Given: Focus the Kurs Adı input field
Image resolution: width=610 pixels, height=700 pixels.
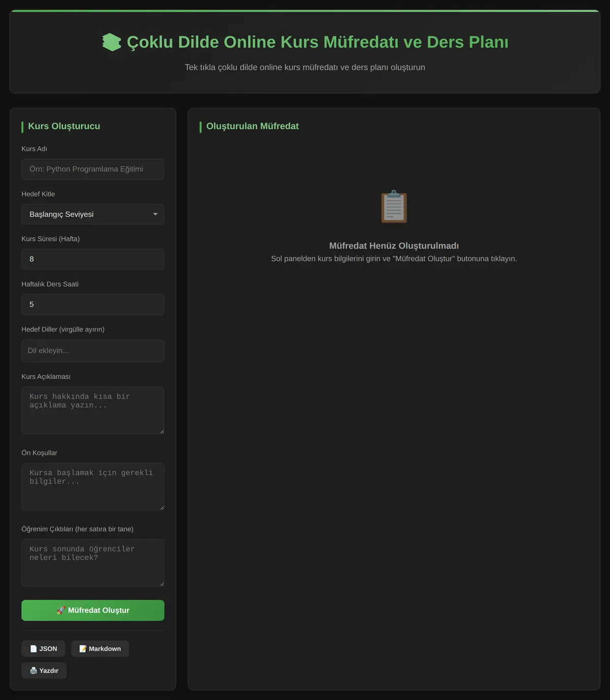Looking at the screenshot, I should pos(93,169).
